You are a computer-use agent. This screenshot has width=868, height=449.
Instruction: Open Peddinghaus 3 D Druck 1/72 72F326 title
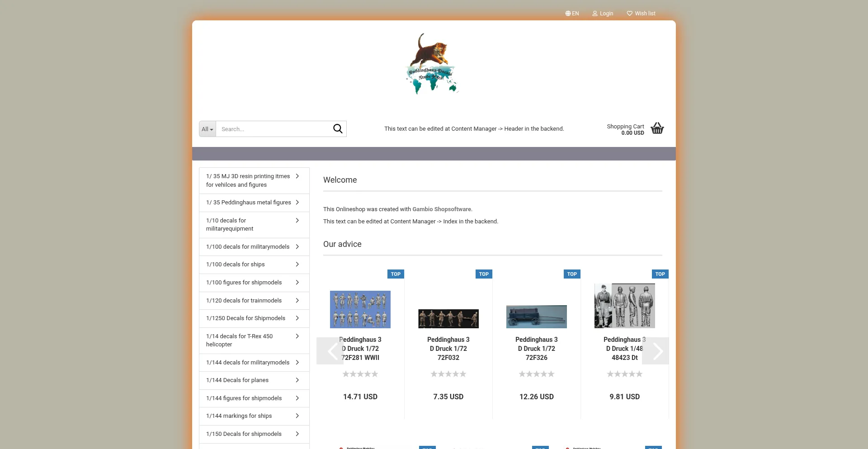[537, 349]
